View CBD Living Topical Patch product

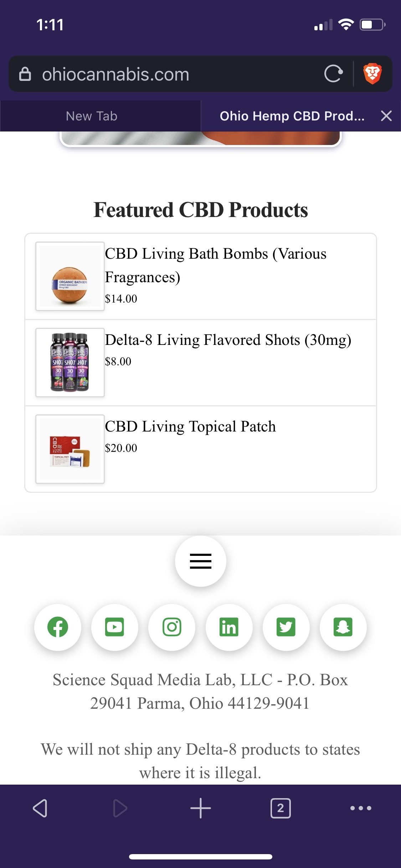click(190, 427)
